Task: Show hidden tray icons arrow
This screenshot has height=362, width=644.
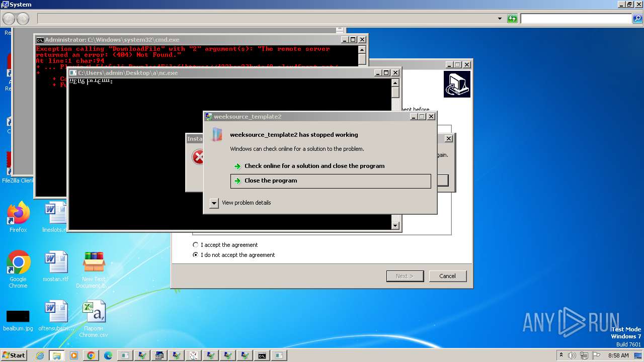Action: 561,355
